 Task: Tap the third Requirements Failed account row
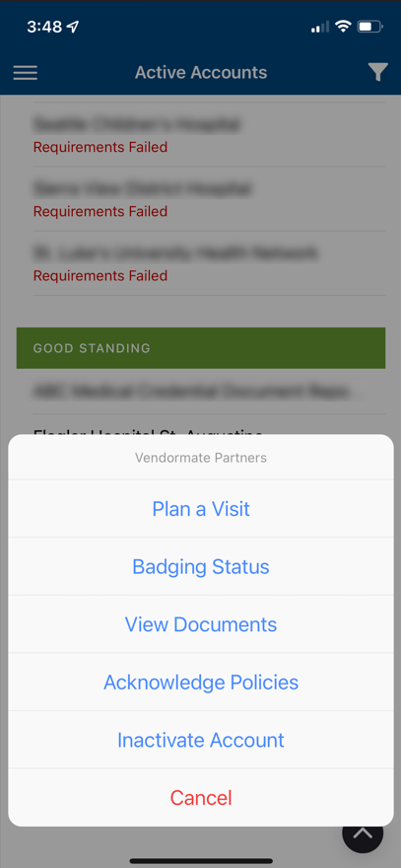click(209, 263)
